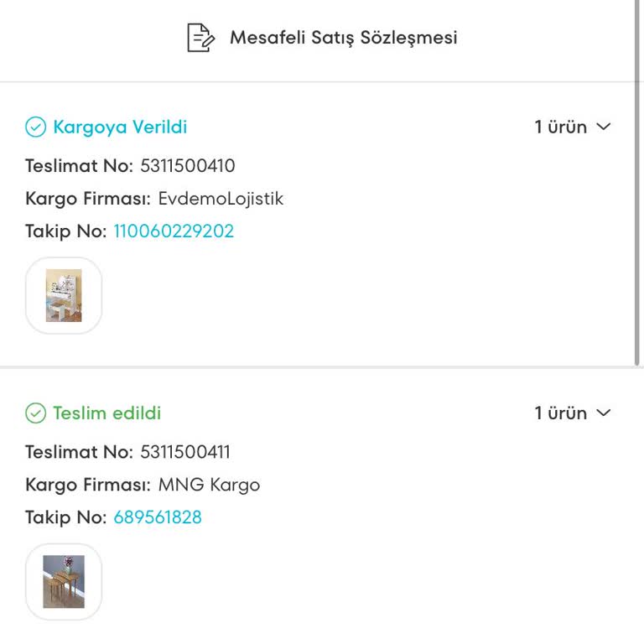Expand the Teslim edildi delivery chevron
The height and width of the screenshot is (644, 644).
tap(604, 413)
